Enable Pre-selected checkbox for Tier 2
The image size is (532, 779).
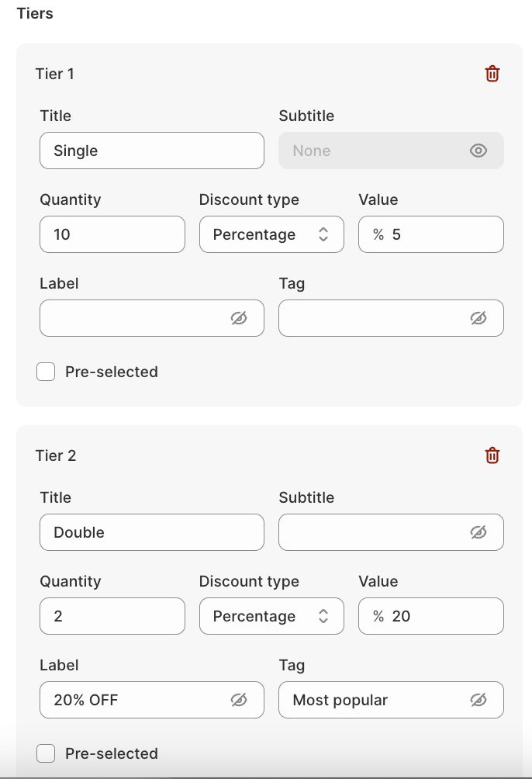click(47, 753)
